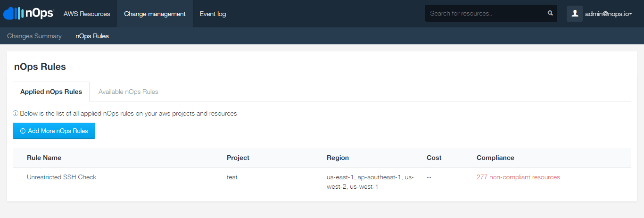This screenshot has width=644, height=218.
Task: Switch to Applied nOps Rules tab
Action: point(51,92)
